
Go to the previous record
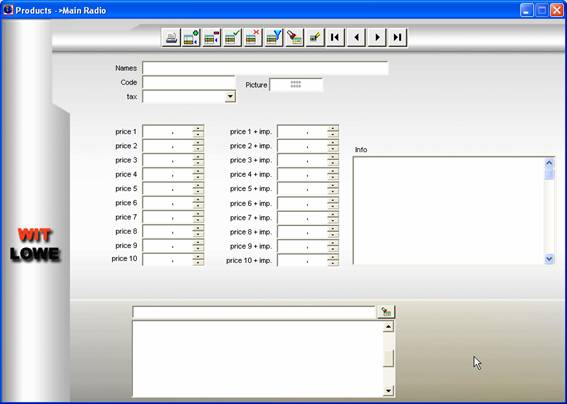356,37
